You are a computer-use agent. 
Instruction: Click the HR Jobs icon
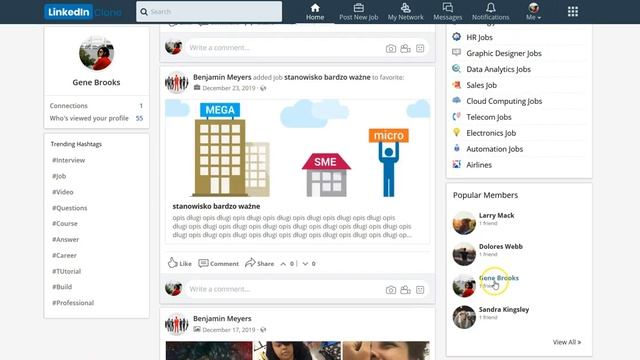click(456, 37)
